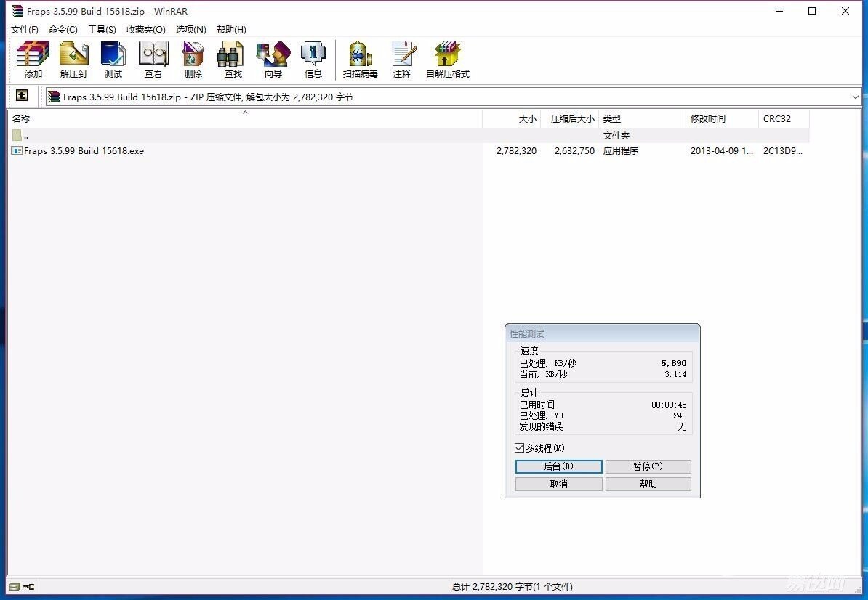The image size is (868, 600).
Task: Open the Commands (命令) menu
Action: (63, 29)
